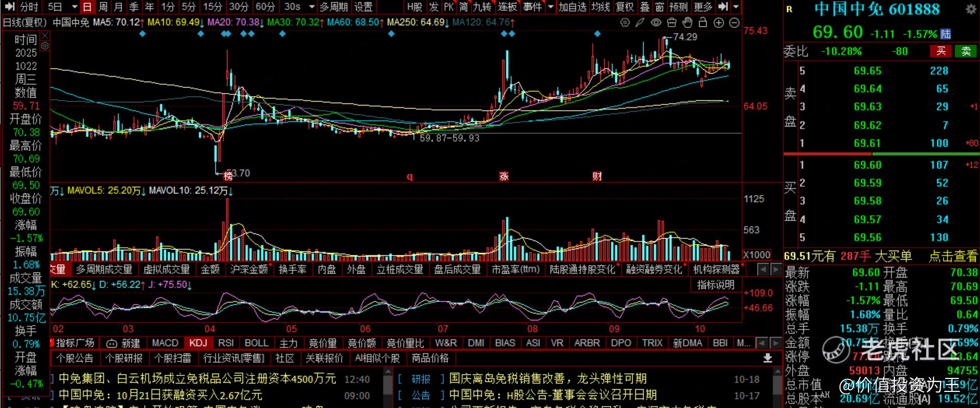Toggle the chart lock icon
Image resolution: width=980 pixels, height=408 pixels.
pyautogui.click(x=703, y=22)
